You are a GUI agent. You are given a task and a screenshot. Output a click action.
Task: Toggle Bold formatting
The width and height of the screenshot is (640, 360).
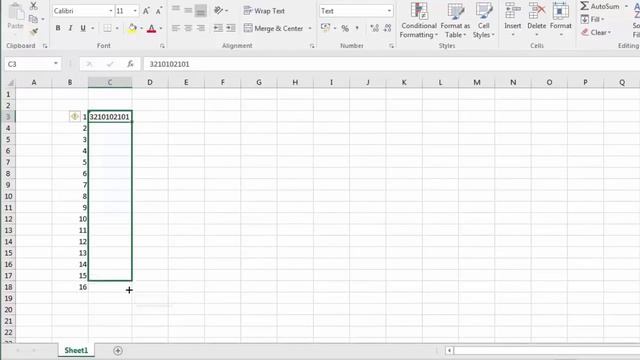(x=58, y=28)
